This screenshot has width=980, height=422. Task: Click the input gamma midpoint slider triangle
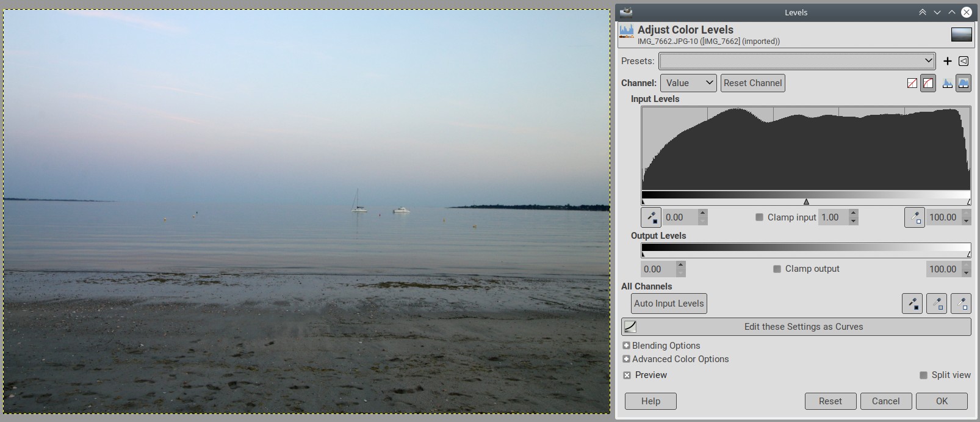pos(806,202)
